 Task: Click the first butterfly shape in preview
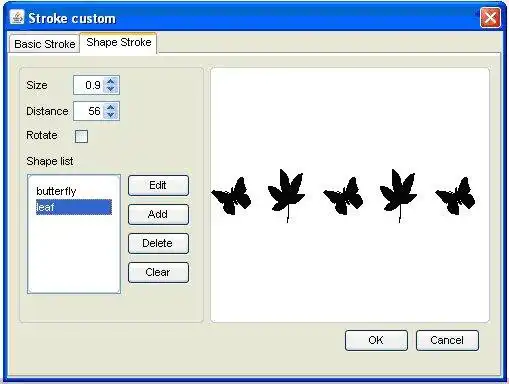(231, 197)
